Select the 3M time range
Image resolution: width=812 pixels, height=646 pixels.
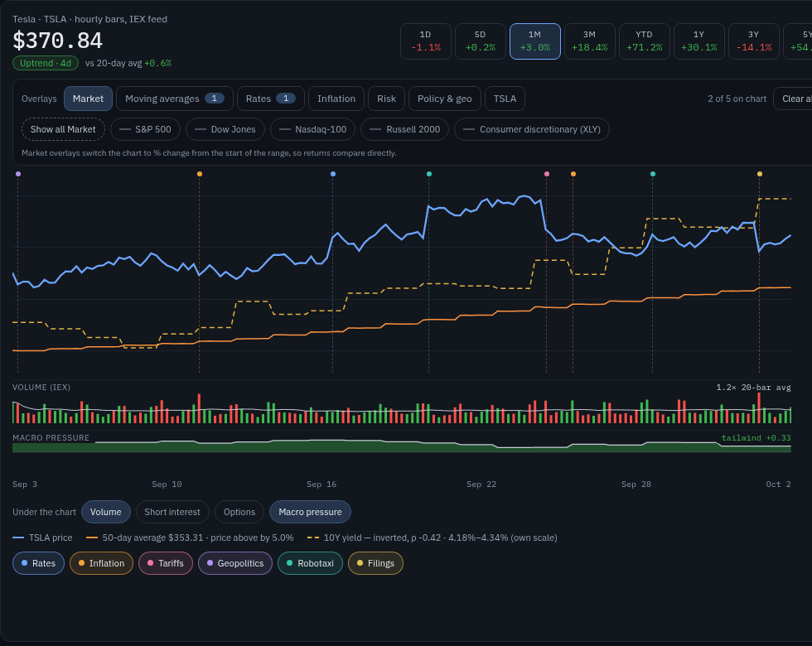tap(590, 41)
